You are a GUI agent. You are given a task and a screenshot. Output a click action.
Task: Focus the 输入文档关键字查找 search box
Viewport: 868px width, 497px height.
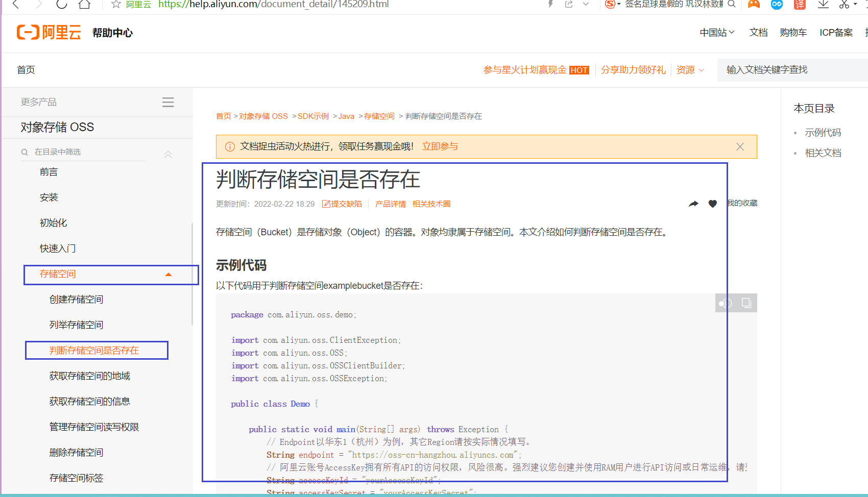tap(792, 70)
